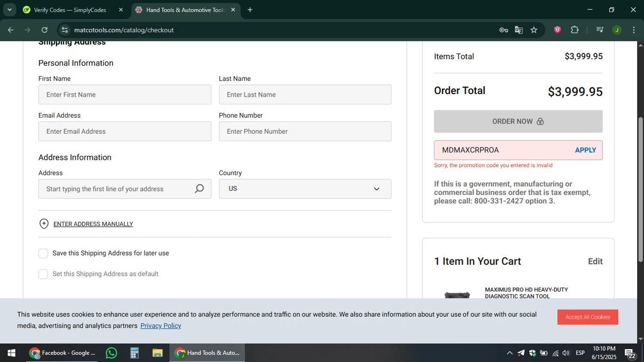Check Save this Shipping Address for later use
Image resolution: width=644 pixels, height=362 pixels.
43,253
